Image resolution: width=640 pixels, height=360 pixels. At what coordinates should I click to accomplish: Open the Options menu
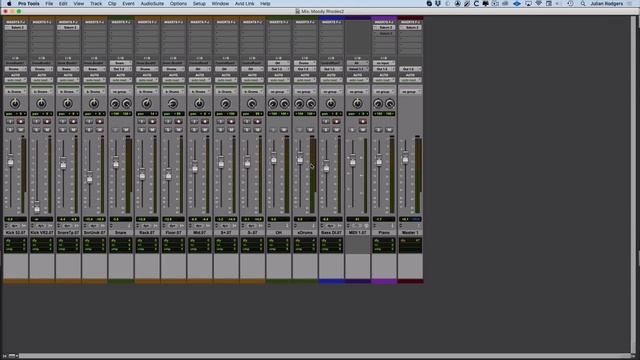pos(178,4)
